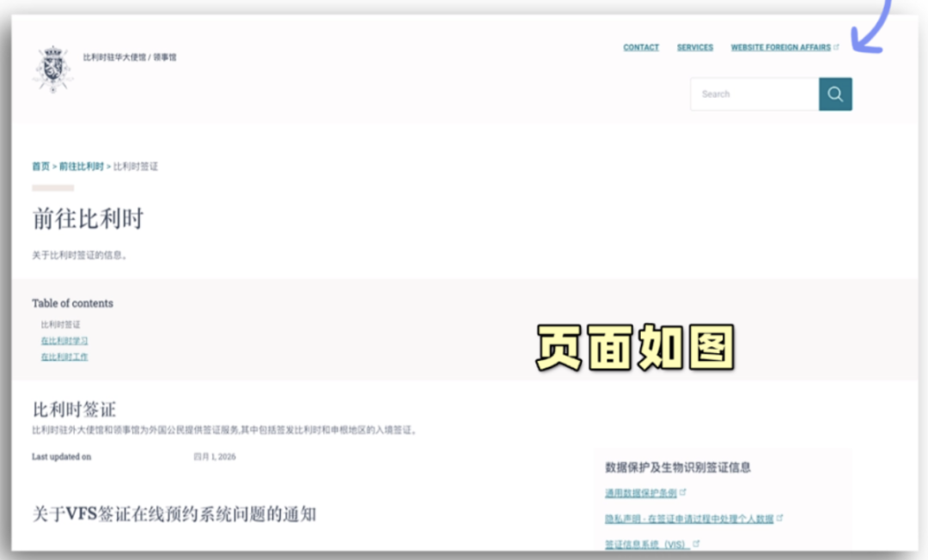928x560 pixels.
Task: Jump to 在比利时学习 from table of contents
Action: (x=64, y=341)
